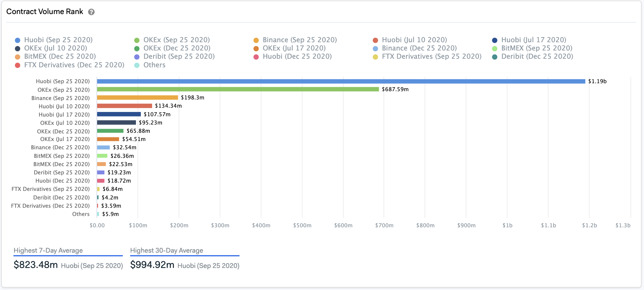This screenshot has height=290, width=644.
Task: Click the $32.54m value label
Action: [x=125, y=147]
